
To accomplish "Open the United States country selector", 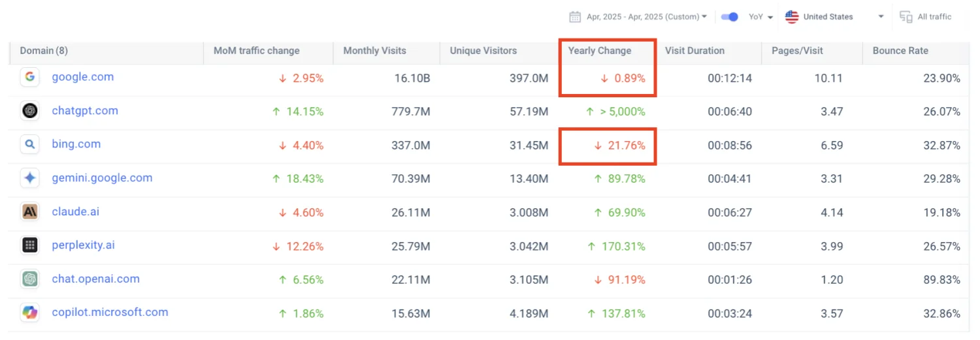I will pos(835,17).
